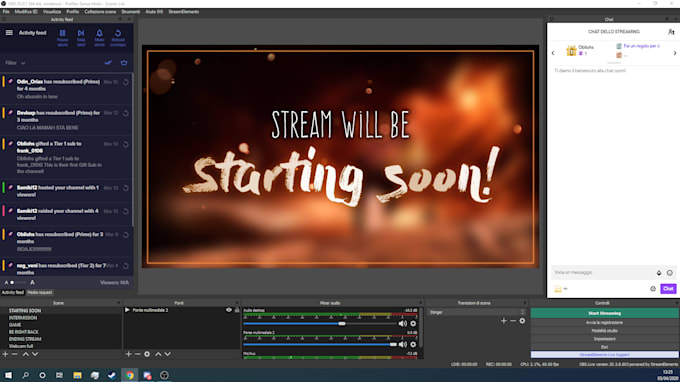Open chat settings gear icon

(x=653, y=289)
